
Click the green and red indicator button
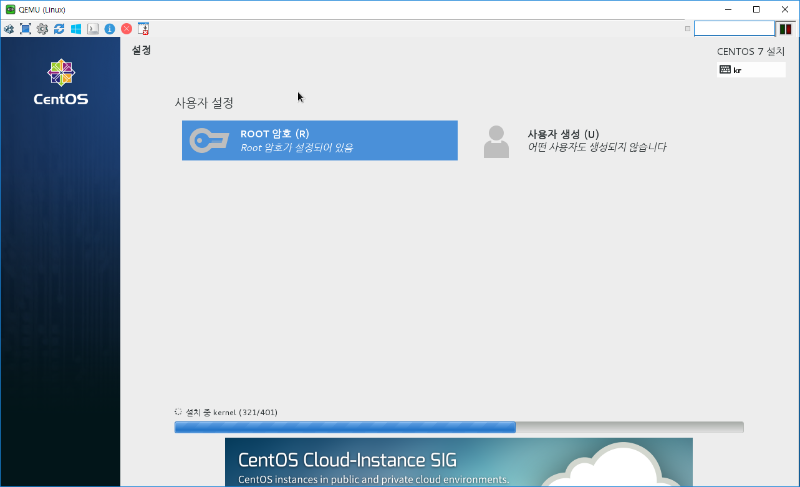(786, 29)
